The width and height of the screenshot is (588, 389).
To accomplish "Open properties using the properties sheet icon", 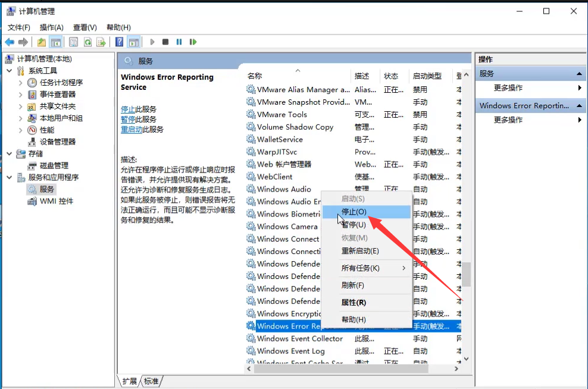I will [72, 42].
